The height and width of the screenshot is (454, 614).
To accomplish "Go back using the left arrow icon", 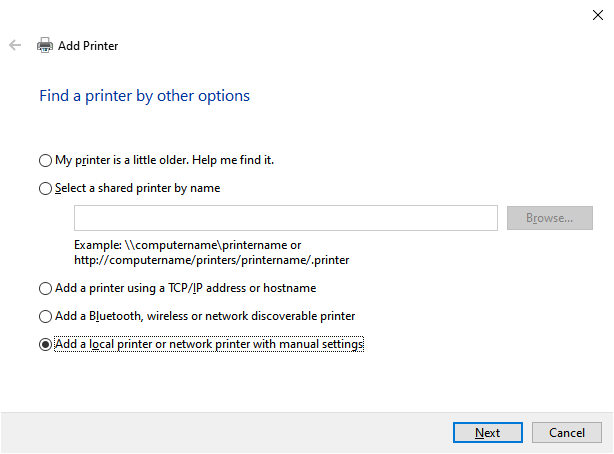I will click(x=15, y=45).
